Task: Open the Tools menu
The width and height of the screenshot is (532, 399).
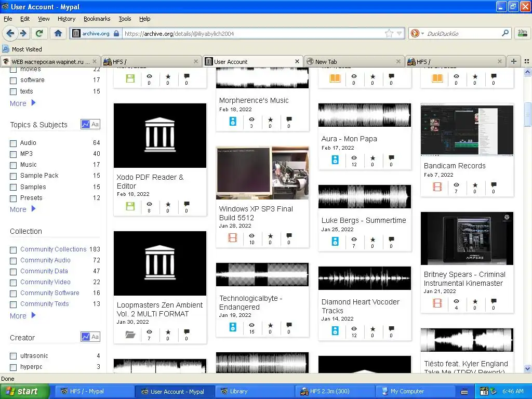Action: [125, 19]
